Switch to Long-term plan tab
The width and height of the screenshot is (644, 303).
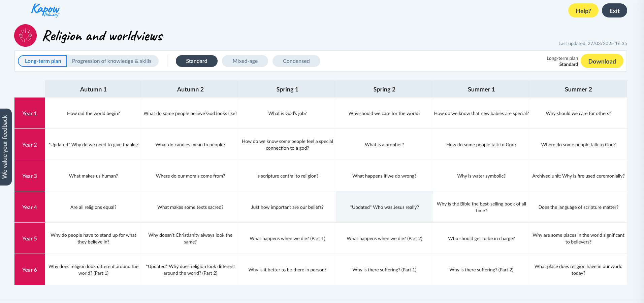43,61
